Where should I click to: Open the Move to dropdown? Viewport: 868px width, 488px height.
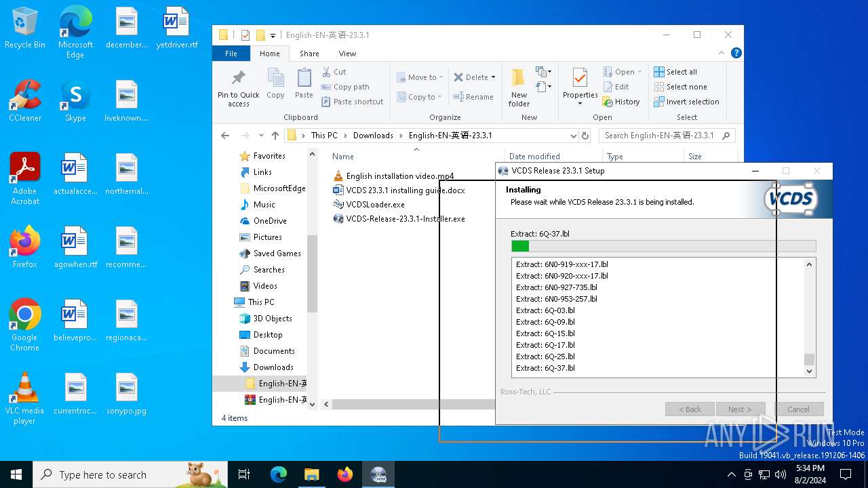coord(420,77)
